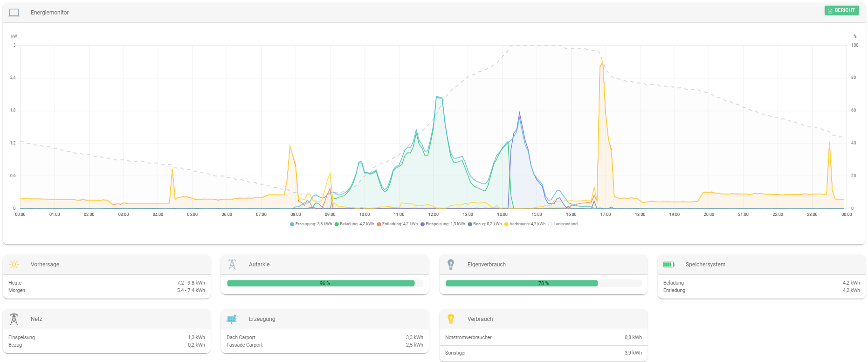868x362 pixels.
Task: Click the pylon icon beside Netz
Action: tap(14, 319)
